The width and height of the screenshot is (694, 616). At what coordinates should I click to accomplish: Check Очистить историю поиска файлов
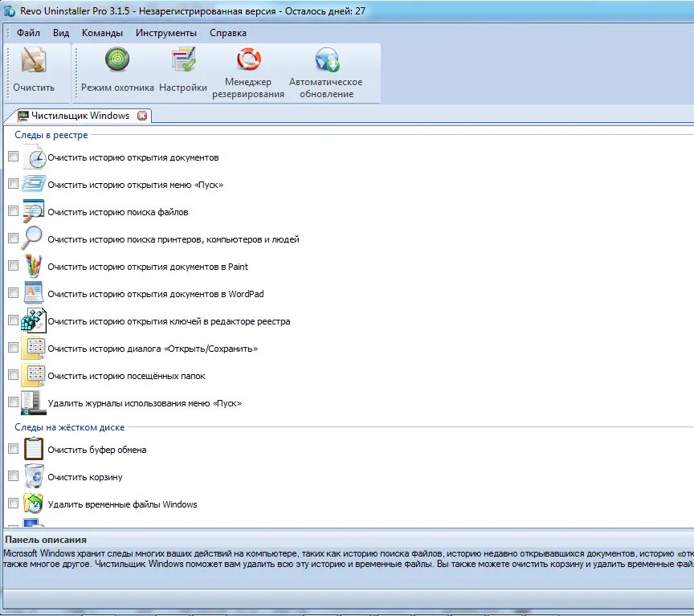14,211
